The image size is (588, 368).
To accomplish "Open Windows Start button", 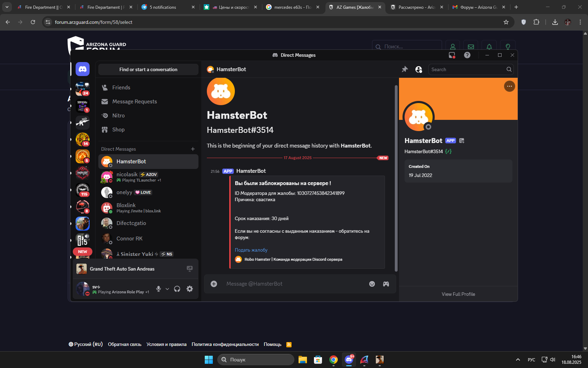I will [209, 360].
